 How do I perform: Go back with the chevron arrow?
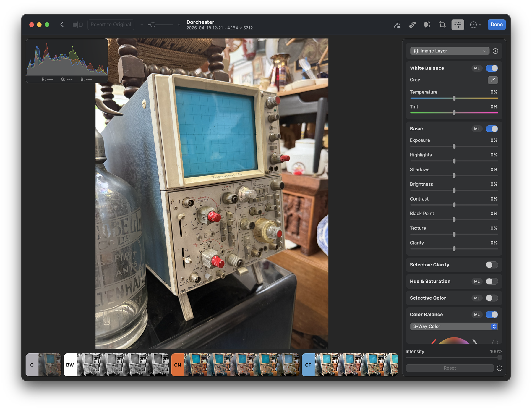coord(62,25)
